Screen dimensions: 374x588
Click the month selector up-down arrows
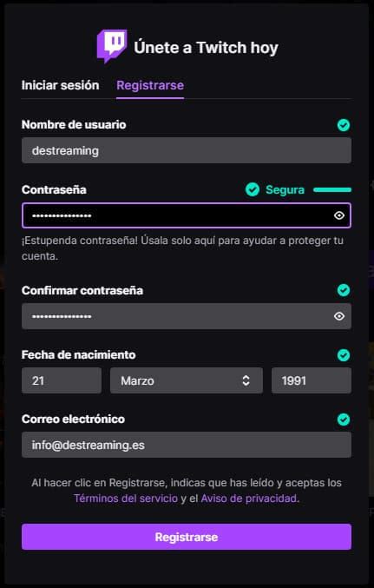click(x=246, y=380)
